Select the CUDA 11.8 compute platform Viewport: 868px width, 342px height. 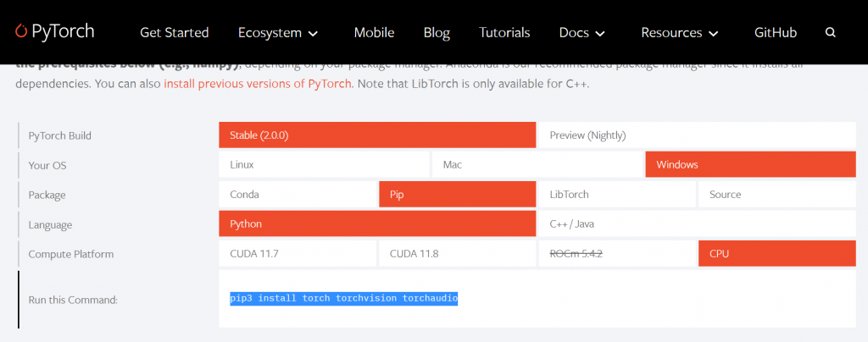(457, 254)
